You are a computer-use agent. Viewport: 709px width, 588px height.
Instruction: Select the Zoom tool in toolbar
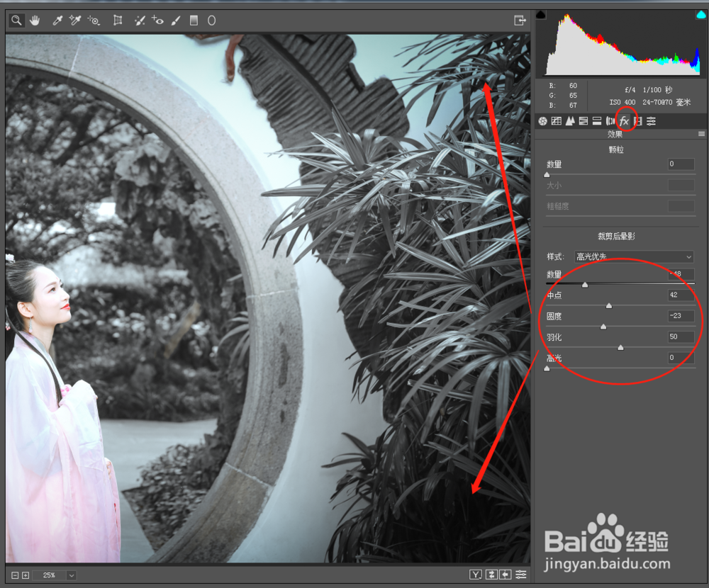tap(16, 21)
